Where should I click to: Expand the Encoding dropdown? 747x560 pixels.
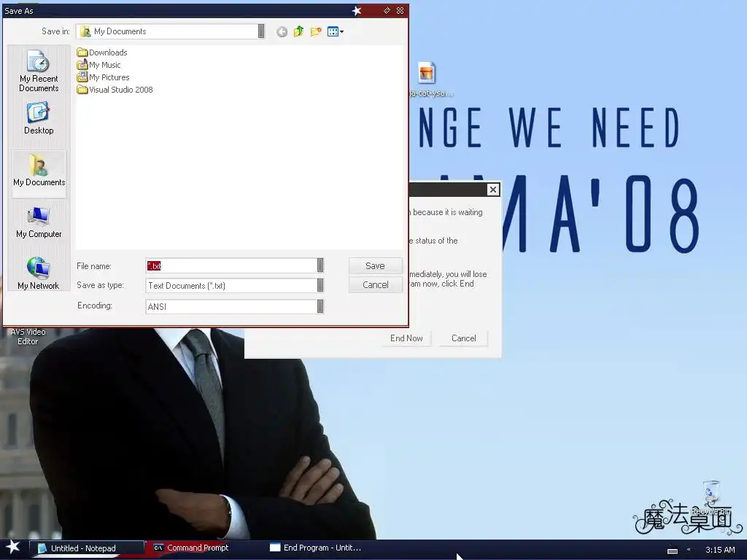320,306
